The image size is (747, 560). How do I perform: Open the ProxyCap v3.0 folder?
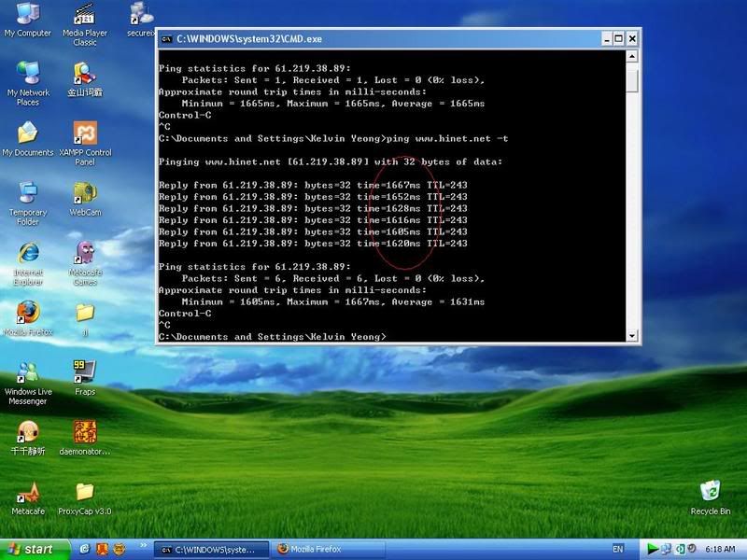85,492
